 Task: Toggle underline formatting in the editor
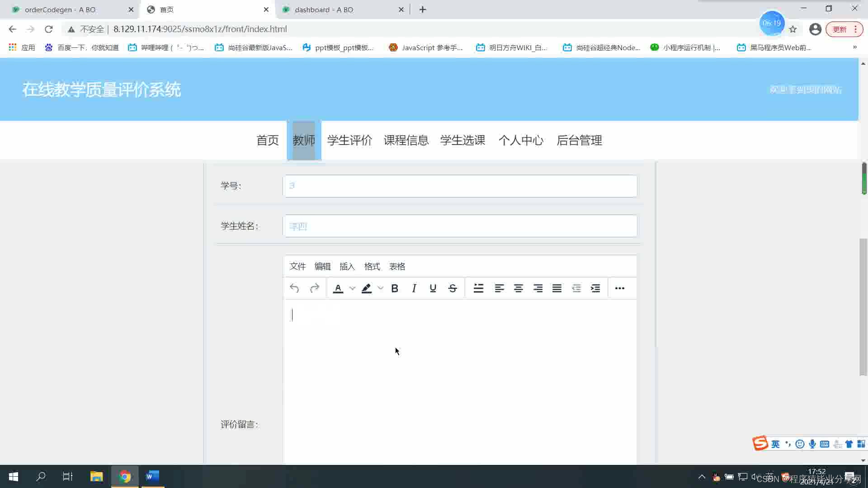click(x=433, y=288)
